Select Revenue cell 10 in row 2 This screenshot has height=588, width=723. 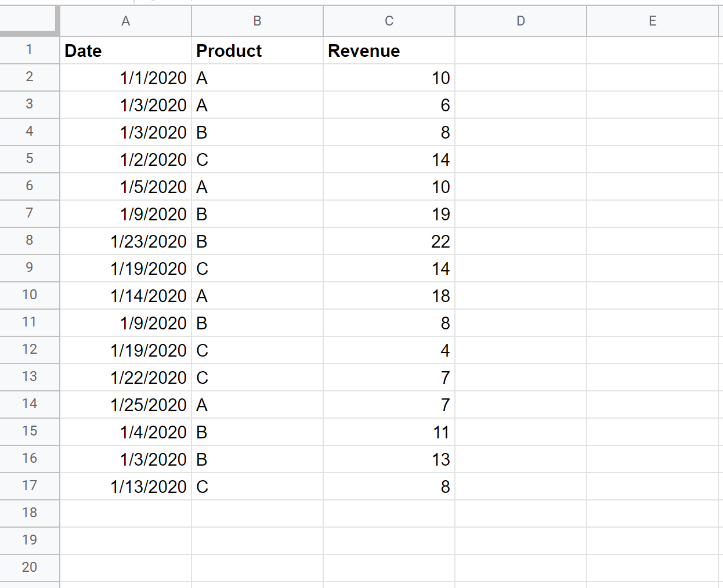[x=389, y=78]
